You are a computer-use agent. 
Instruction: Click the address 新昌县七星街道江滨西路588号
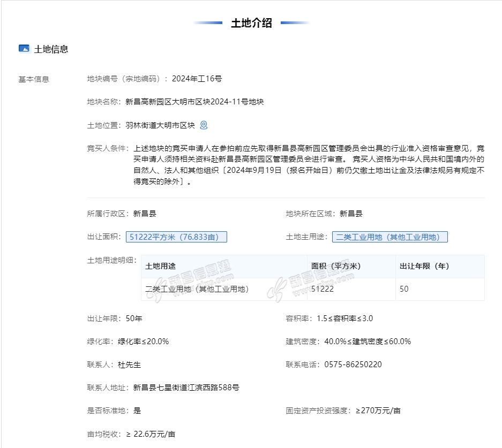point(186,388)
